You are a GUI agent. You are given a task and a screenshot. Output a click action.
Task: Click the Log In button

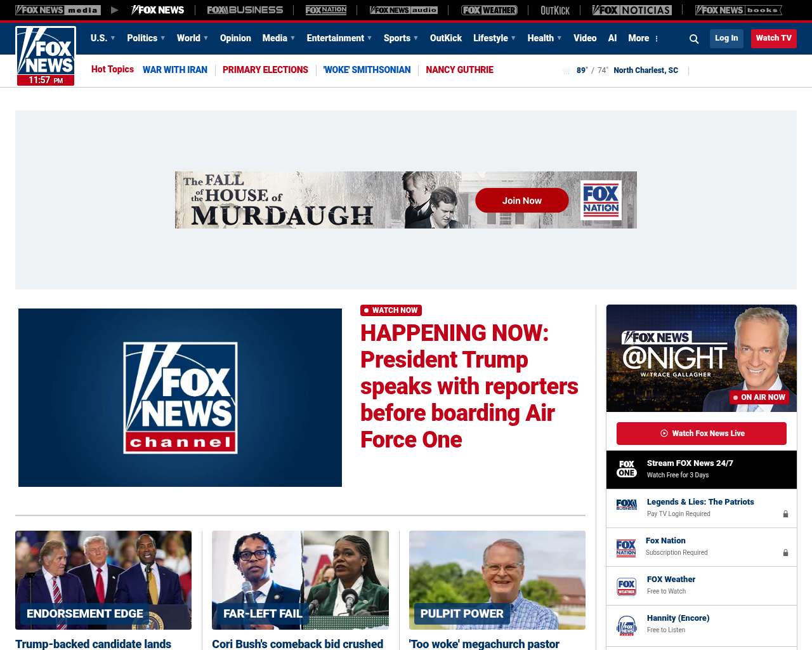(x=726, y=39)
